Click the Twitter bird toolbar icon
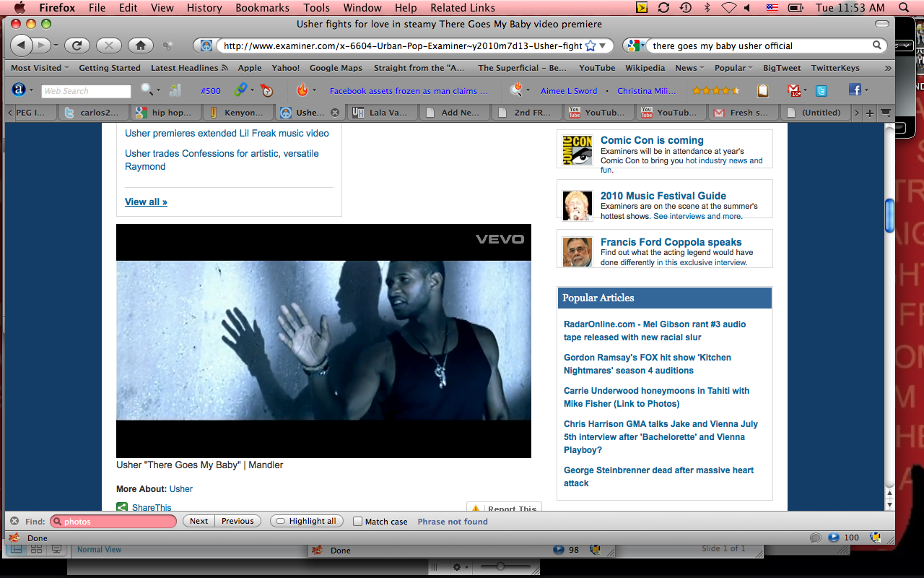Image resolution: width=924 pixels, height=578 pixels. tap(821, 90)
